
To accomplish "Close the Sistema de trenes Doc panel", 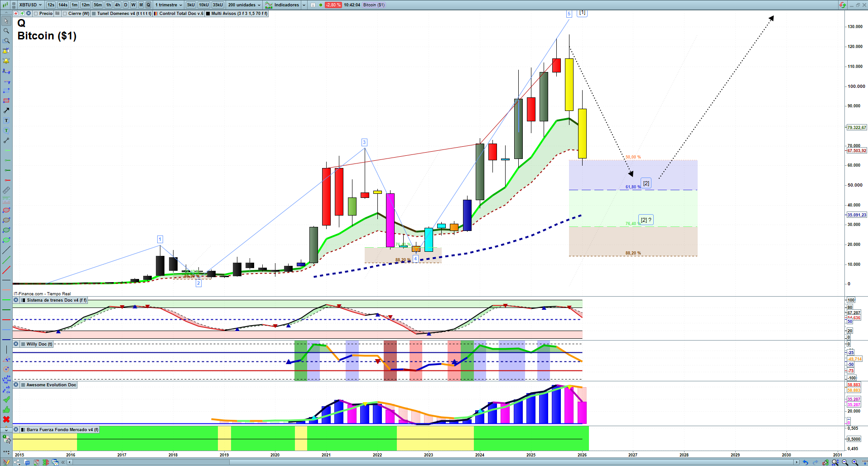I will coord(16,300).
